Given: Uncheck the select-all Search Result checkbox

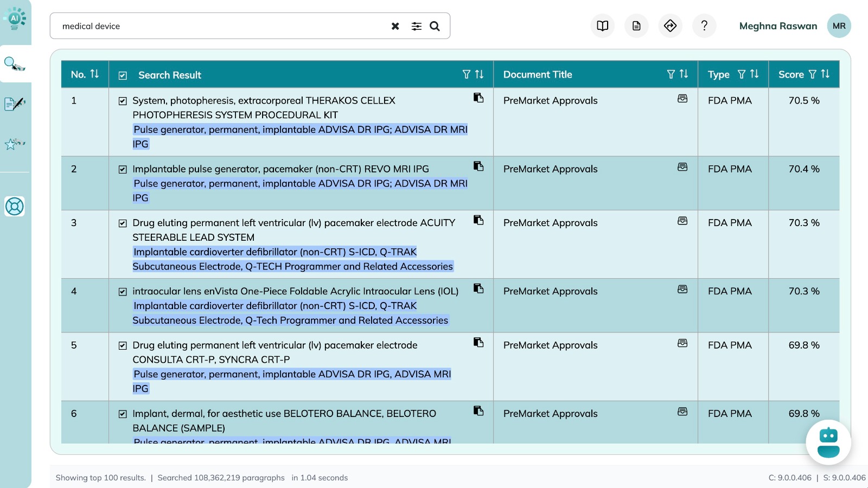Looking at the screenshot, I should 123,75.
